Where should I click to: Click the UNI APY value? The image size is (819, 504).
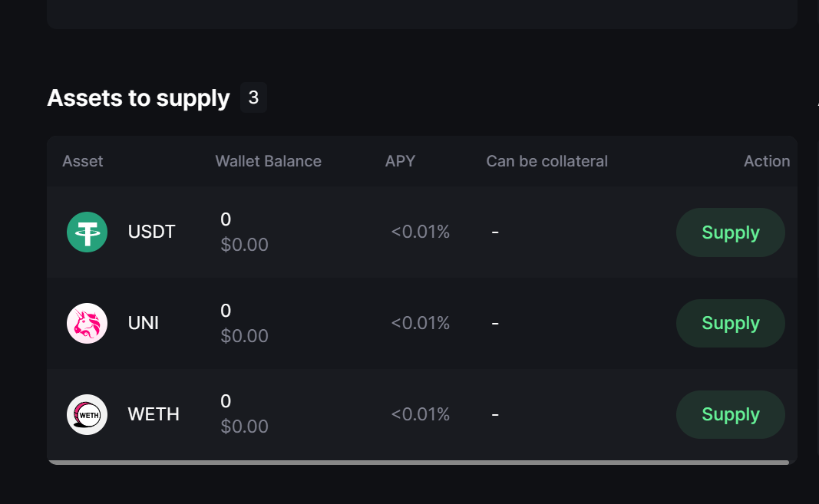point(420,323)
